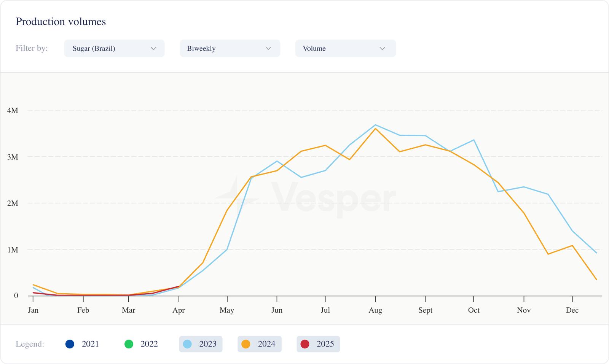Click the light blue 2023 legend dot
The image size is (609, 364).
187,344
